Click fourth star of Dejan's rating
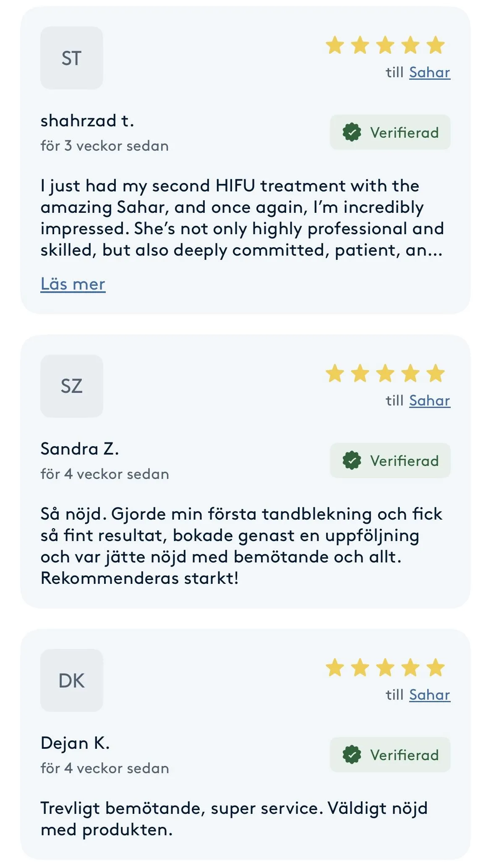 (x=410, y=667)
